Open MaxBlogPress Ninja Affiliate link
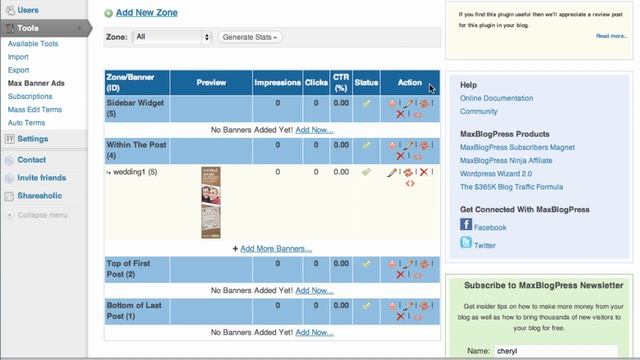This screenshot has width=640, height=360. pyautogui.click(x=506, y=160)
